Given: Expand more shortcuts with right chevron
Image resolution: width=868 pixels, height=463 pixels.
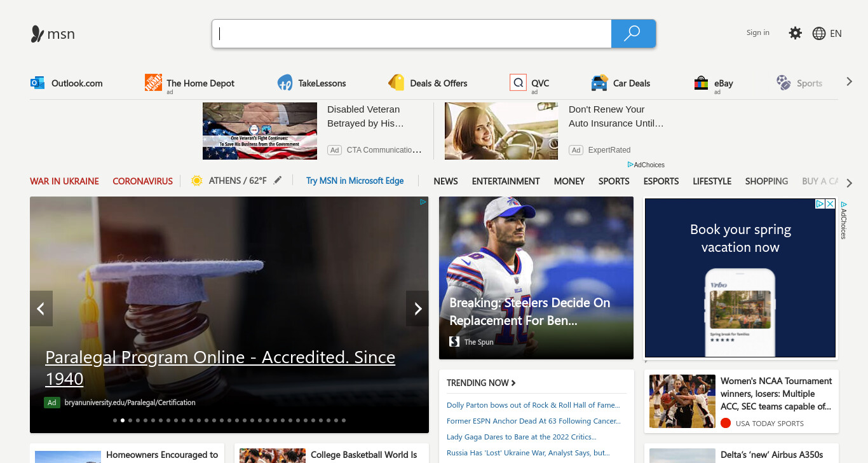Looking at the screenshot, I should [849, 81].
